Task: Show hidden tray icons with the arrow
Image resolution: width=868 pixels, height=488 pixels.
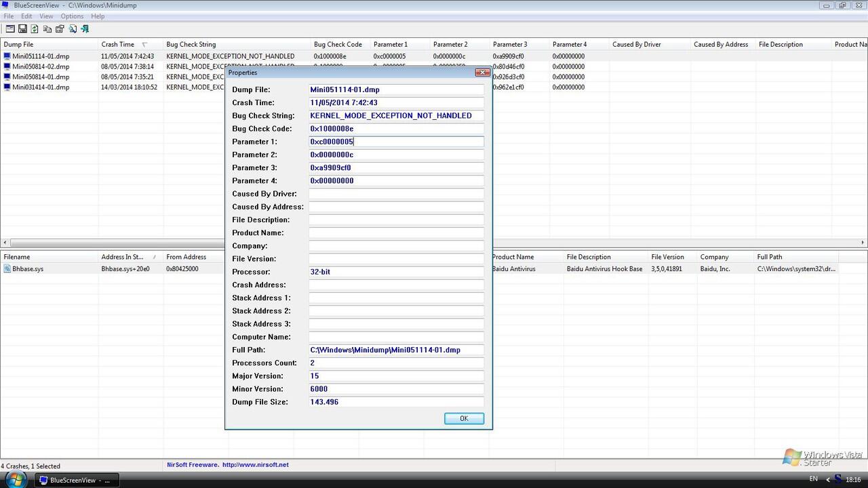Action: coord(827,480)
